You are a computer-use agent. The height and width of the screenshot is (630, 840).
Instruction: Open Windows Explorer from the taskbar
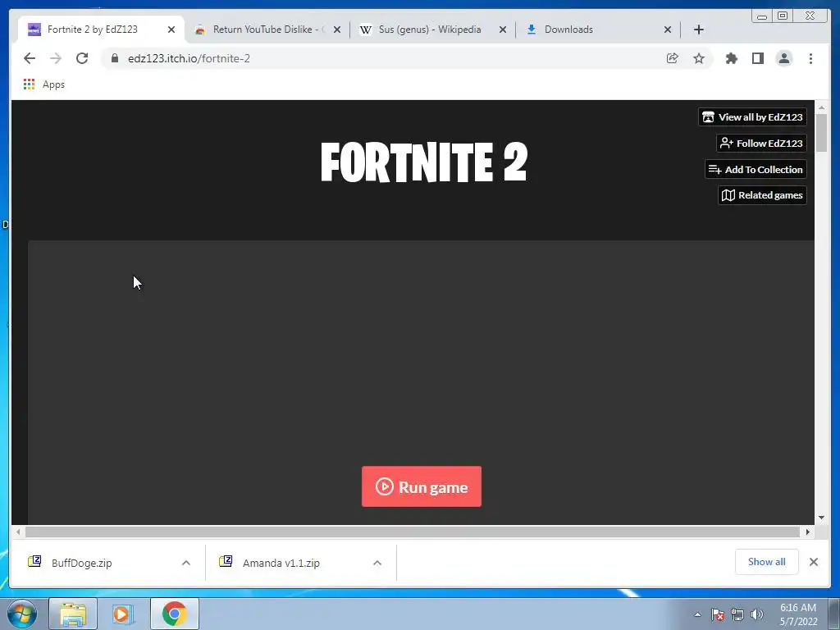(73, 614)
